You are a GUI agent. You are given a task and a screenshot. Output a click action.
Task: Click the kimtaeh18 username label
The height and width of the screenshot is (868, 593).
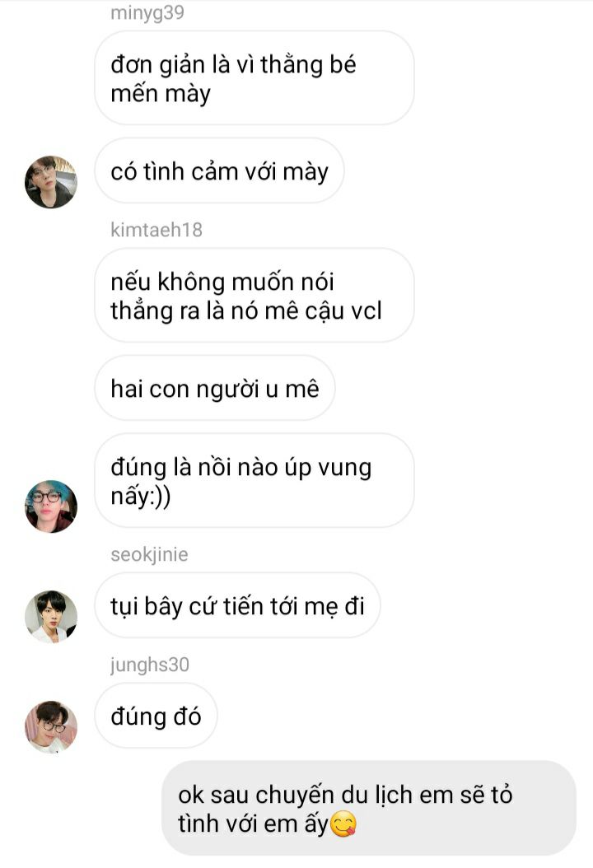tap(156, 230)
